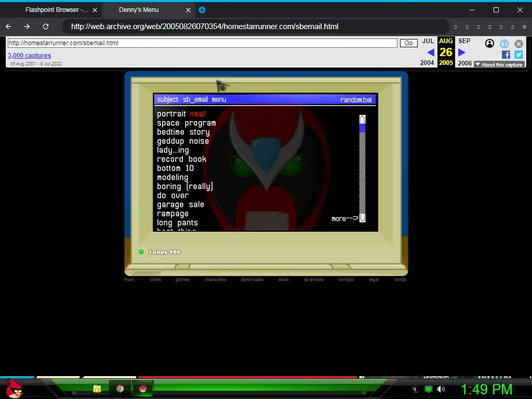Open the lady...ing email
This screenshot has width=532, height=399.
[x=172, y=150]
